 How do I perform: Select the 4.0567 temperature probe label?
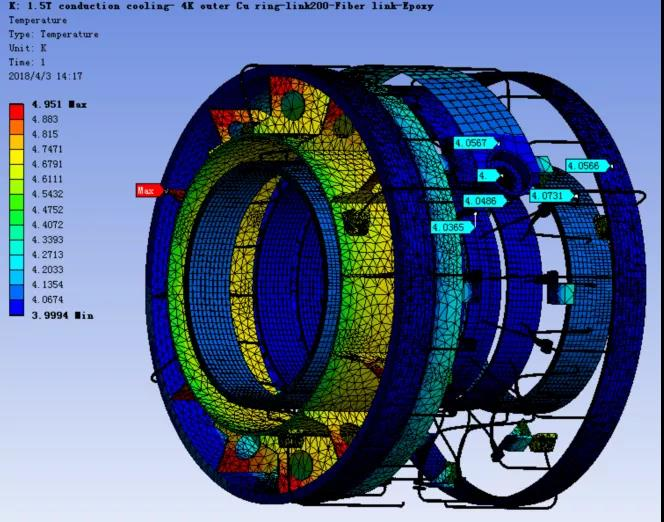pos(475,143)
